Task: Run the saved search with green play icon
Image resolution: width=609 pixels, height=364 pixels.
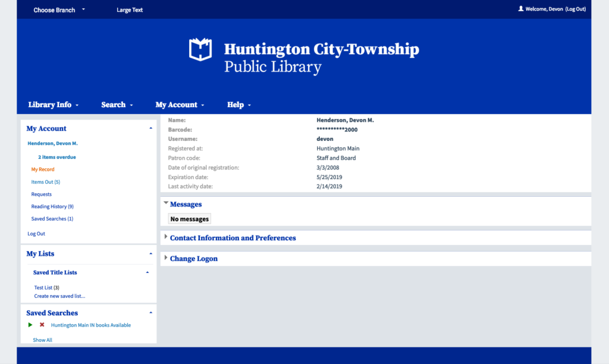Action: (30, 325)
